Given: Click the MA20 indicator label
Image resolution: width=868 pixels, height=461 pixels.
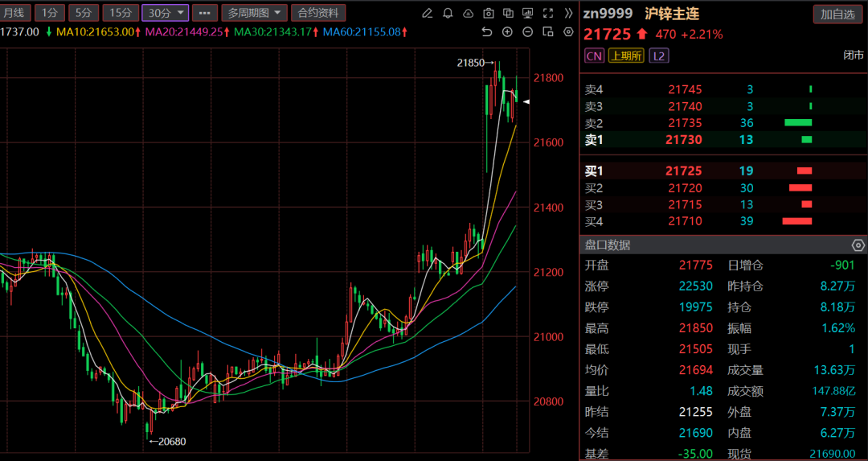Looking at the screenshot, I should 187,32.
